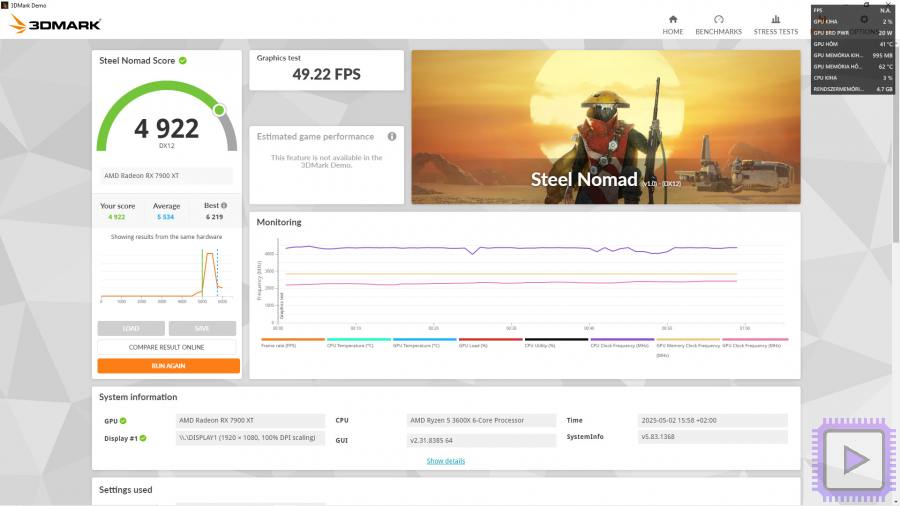Click the CPU KIHA row in the overlay

[x=852, y=77]
